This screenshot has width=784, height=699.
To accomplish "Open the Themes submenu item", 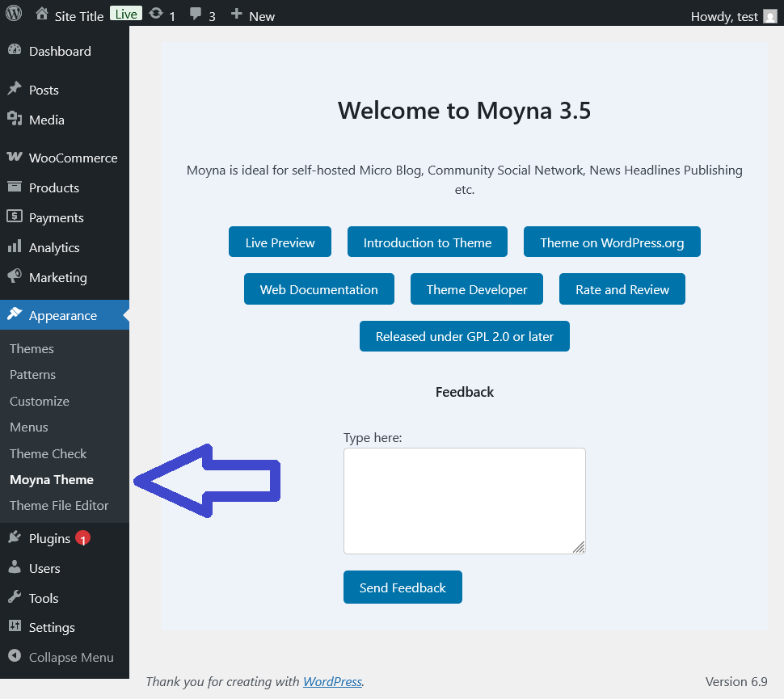I will (x=32, y=348).
